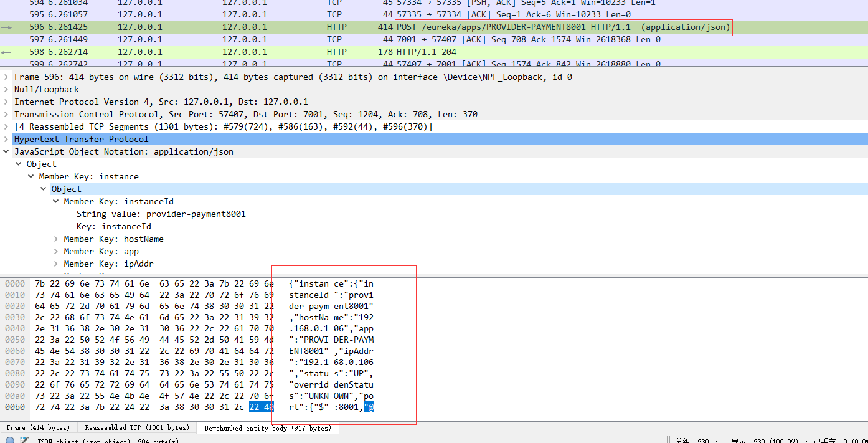This screenshot has width=868, height=443.
Task: Click ASCII text s":"UNKN OWN","po
Action: point(331,396)
